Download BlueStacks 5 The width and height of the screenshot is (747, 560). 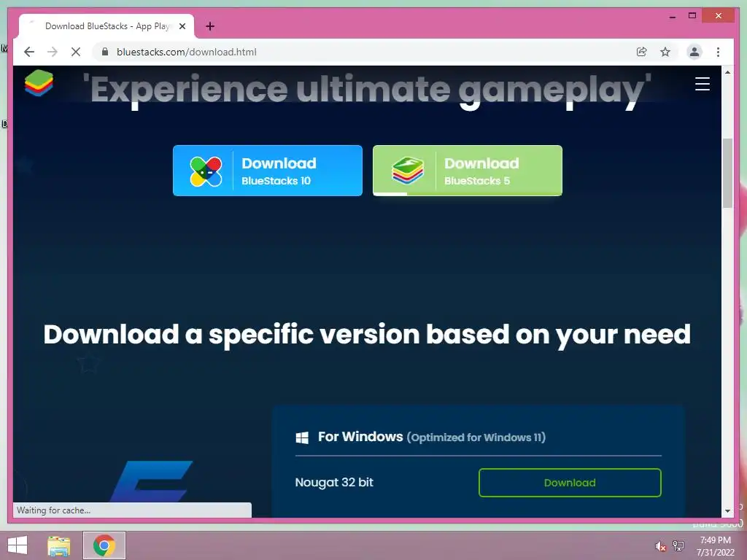coord(468,171)
